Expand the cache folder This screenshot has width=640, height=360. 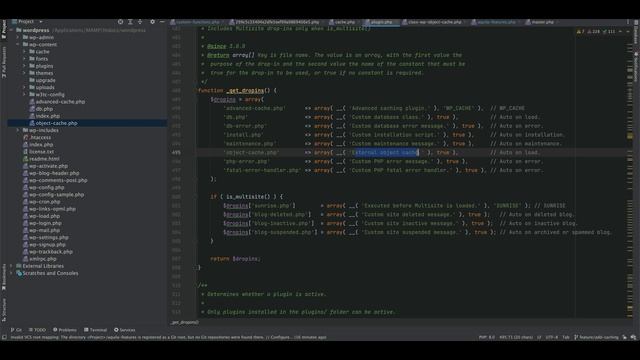click(x=24, y=52)
